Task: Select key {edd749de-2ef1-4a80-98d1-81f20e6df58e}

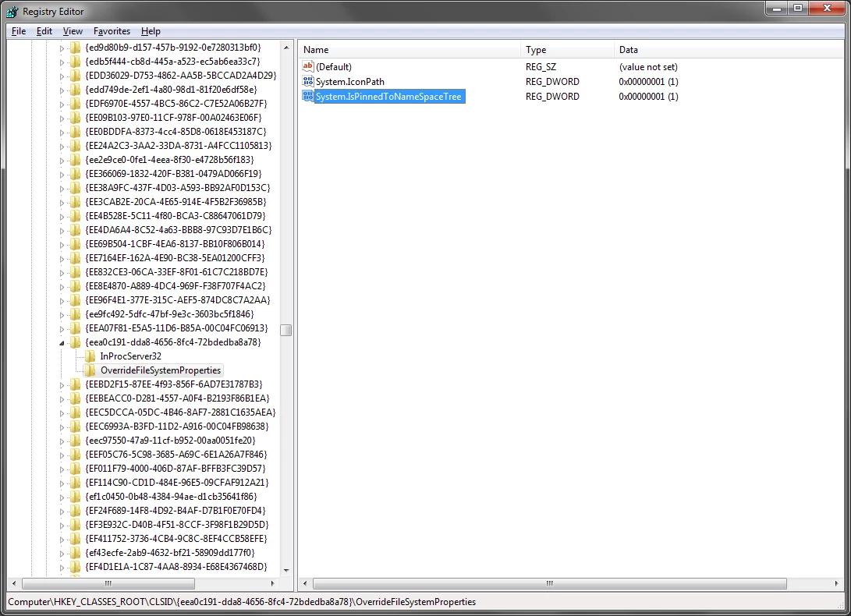Action: (x=171, y=90)
